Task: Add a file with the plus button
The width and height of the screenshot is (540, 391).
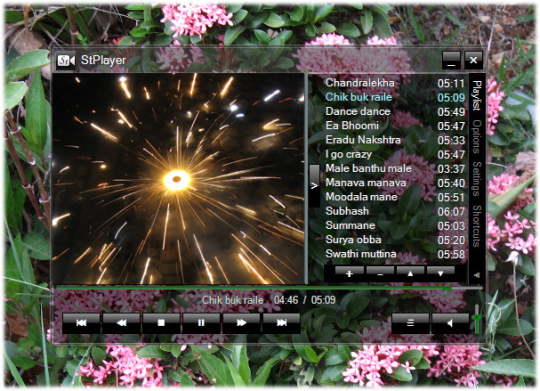Action: (x=349, y=274)
